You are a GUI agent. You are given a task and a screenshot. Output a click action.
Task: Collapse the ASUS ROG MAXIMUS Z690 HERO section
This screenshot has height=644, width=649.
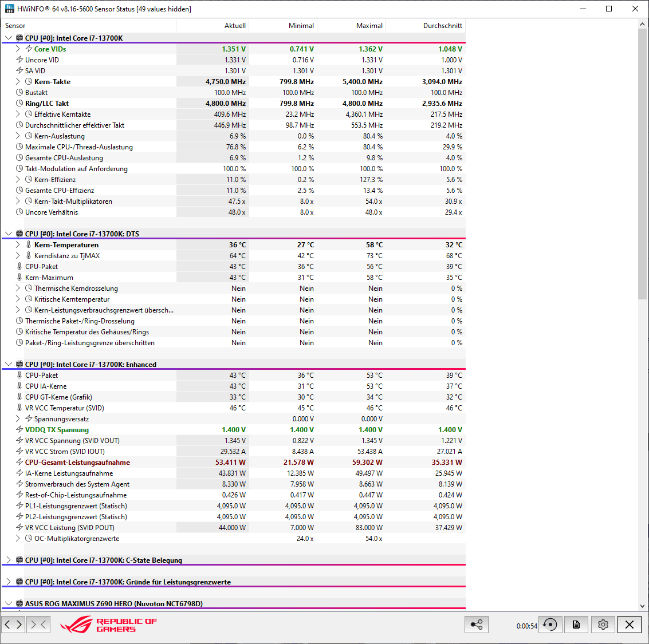pos(8,603)
